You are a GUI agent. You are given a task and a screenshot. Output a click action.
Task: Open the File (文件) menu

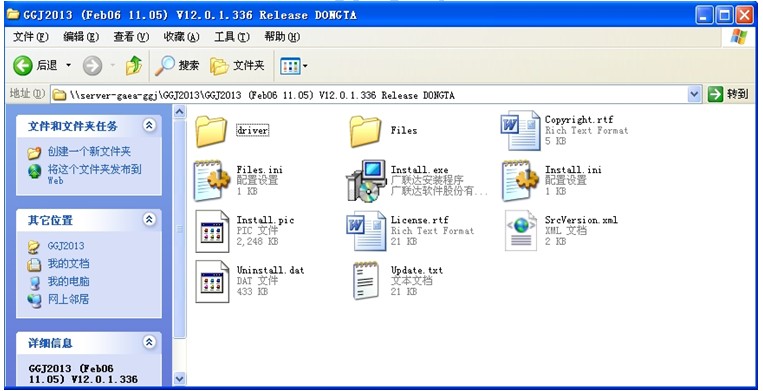[31, 37]
